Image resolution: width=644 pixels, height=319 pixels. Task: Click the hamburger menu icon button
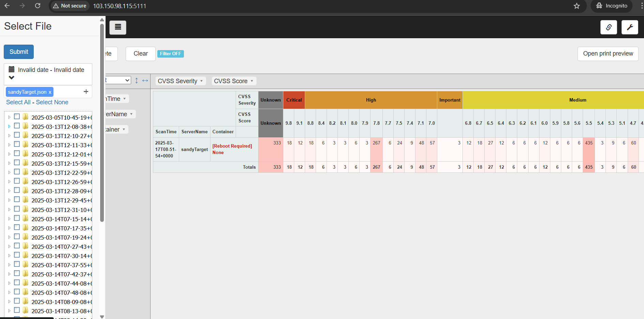[x=118, y=27]
